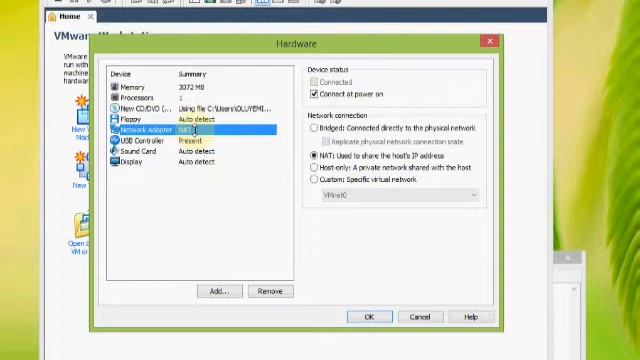The image size is (640, 360).
Task: Select NAT network connection option
Action: pos(313,156)
